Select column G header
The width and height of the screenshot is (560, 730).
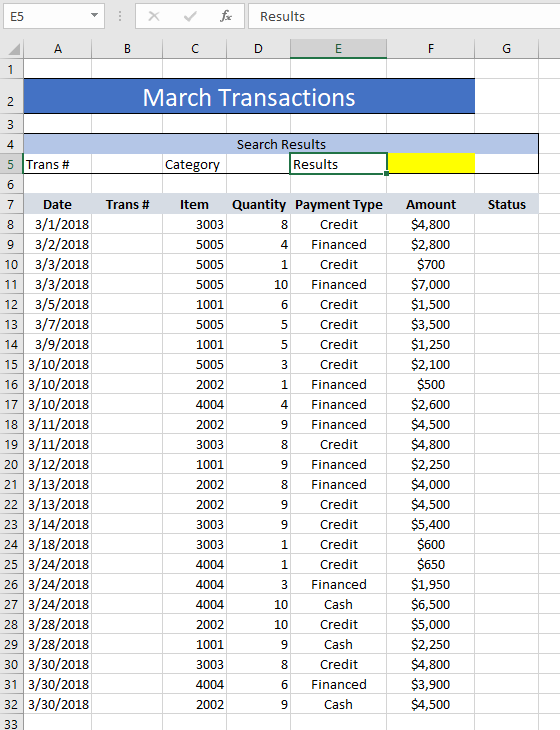click(506, 49)
